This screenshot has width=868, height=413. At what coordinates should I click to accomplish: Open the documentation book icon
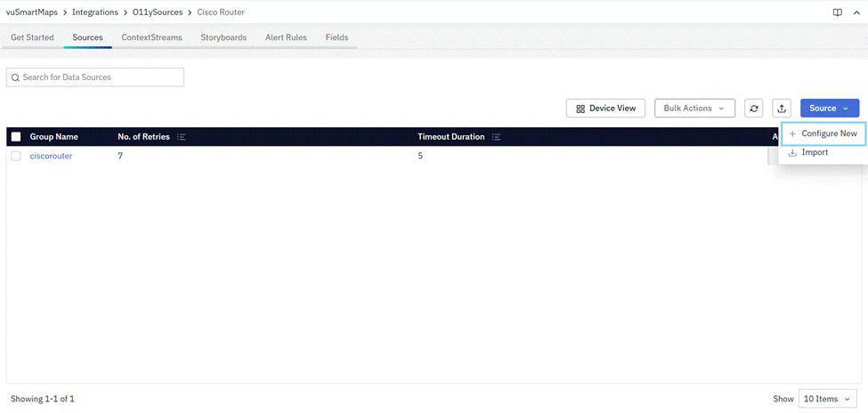837,12
